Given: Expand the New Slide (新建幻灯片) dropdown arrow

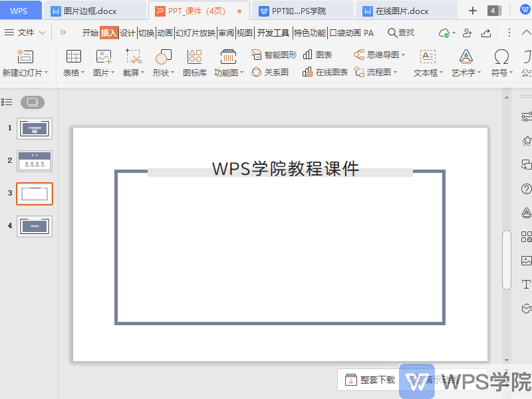Looking at the screenshot, I should [x=46, y=72].
